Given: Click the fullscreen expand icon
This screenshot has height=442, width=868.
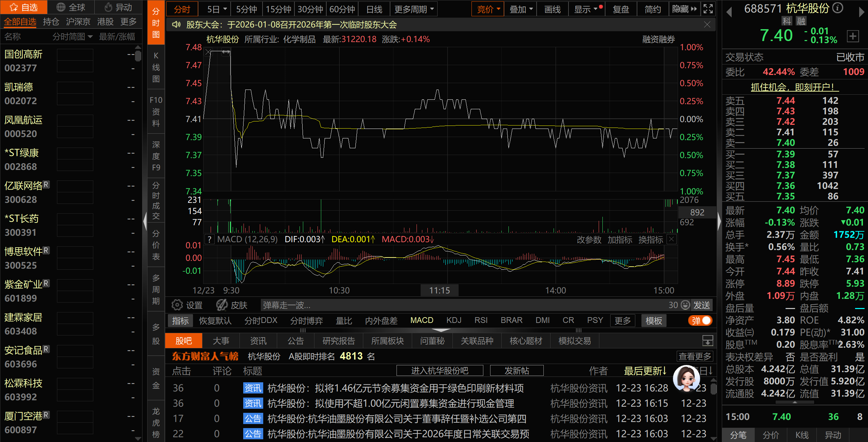Looking at the screenshot, I should [708, 9].
